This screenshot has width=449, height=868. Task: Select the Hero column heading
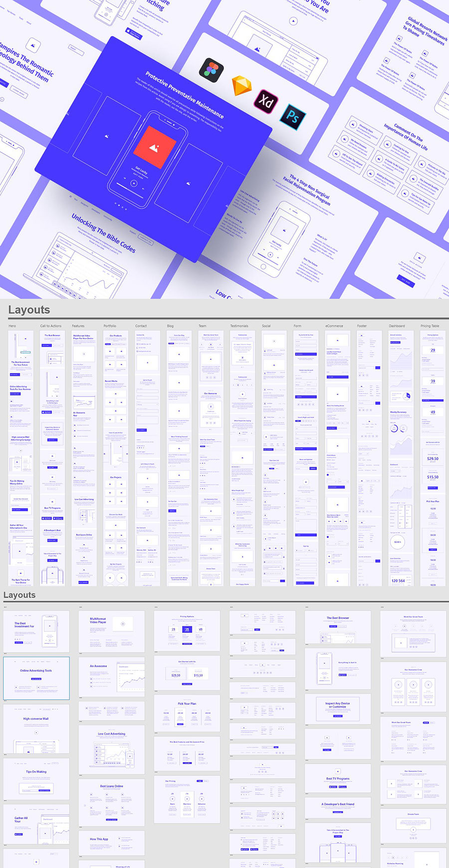[x=12, y=326]
